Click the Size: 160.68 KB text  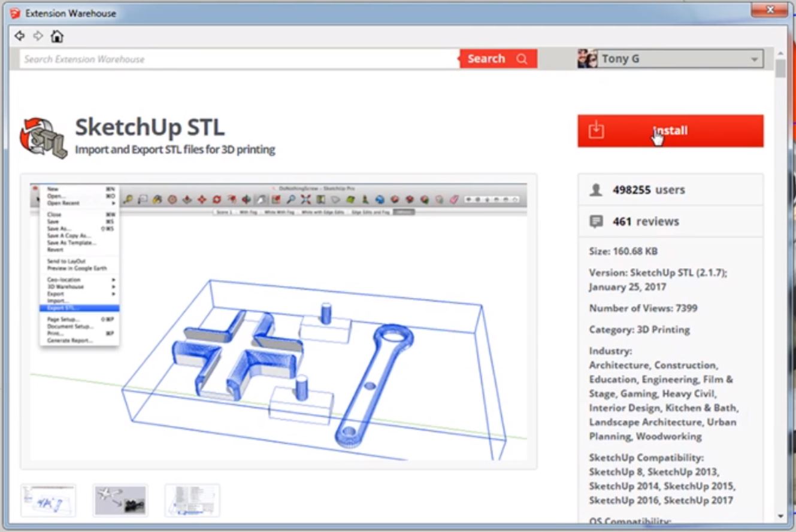[x=623, y=251]
